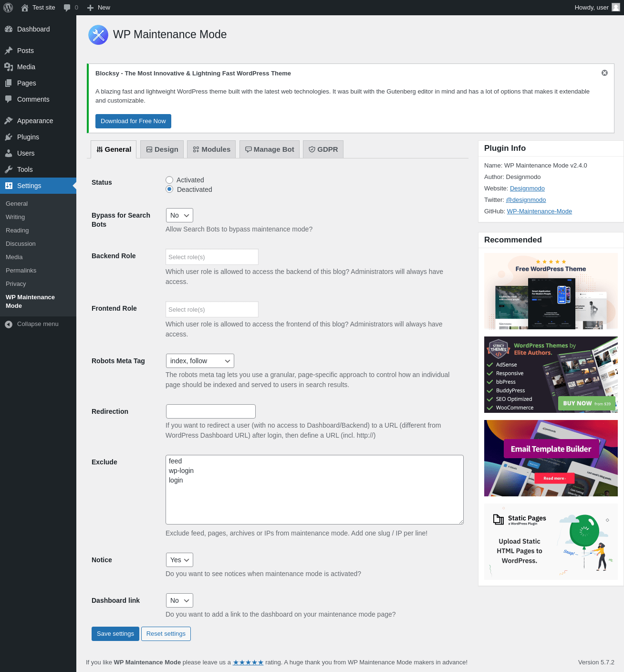Open the Strict Themes Buy Now banner
The image size is (624, 672).
click(551, 375)
